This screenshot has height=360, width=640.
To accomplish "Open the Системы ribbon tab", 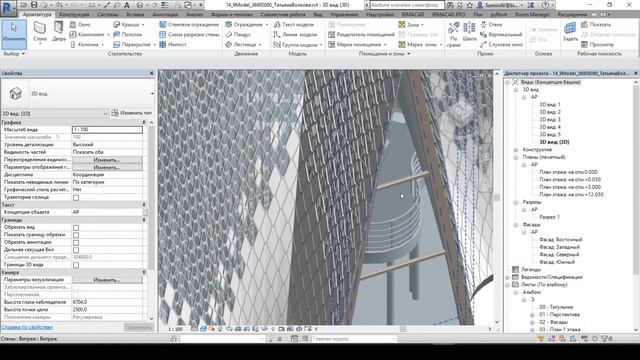I will pos(108,14).
